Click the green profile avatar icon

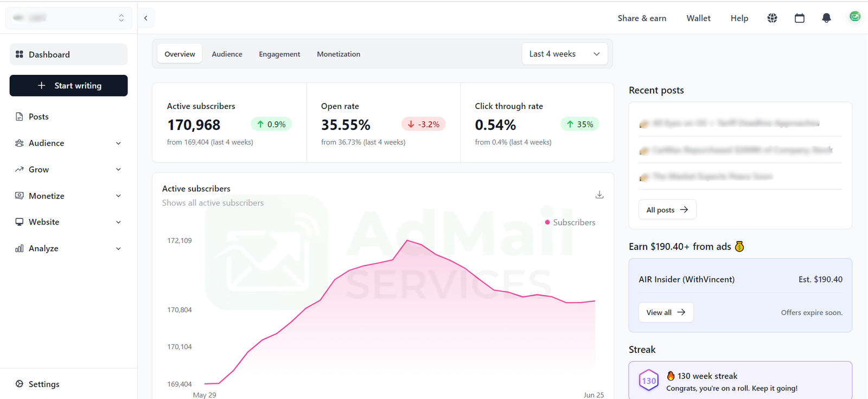pos(854,17)
